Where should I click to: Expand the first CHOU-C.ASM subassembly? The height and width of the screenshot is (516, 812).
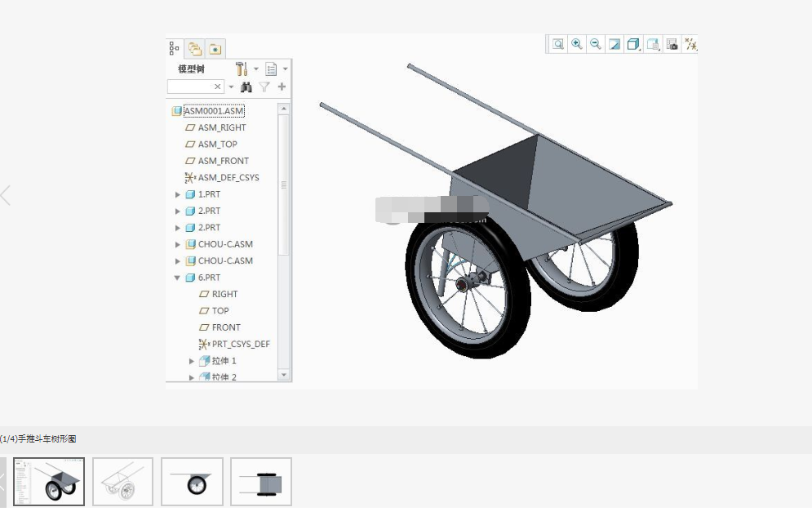point(178,244)
